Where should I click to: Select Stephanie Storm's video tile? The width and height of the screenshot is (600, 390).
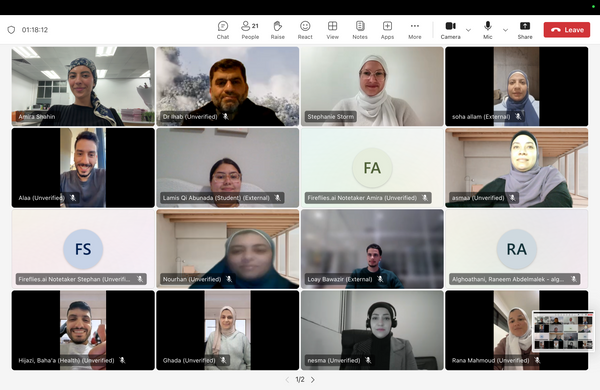click(x=372, y=86)
